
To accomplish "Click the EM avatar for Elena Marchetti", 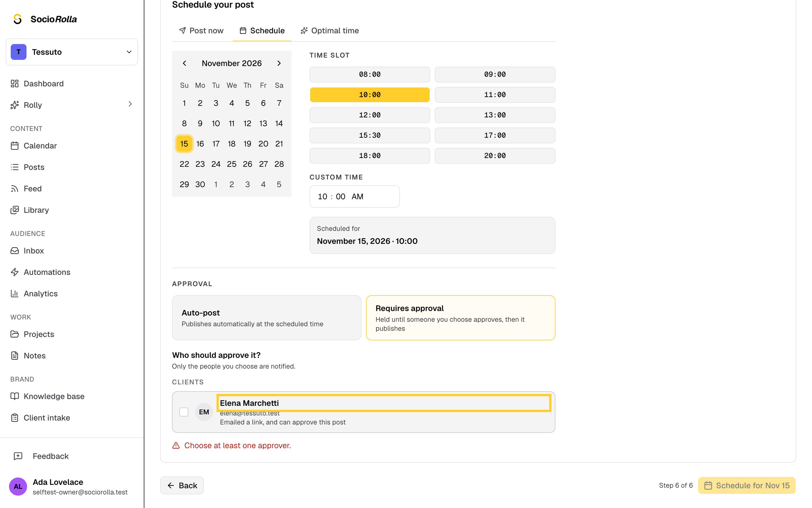I will [204, 412].
